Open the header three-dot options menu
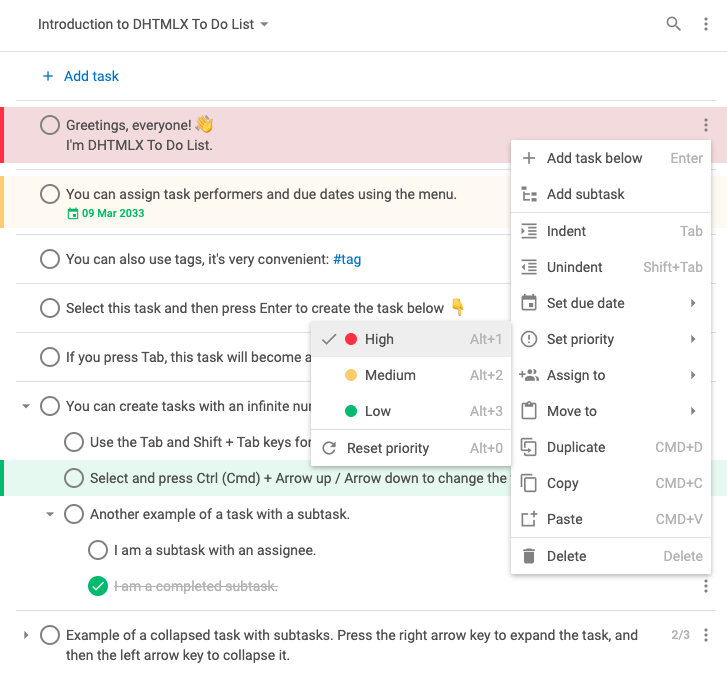727x673 pixels. pyautogui.click(x=706, y=24)
